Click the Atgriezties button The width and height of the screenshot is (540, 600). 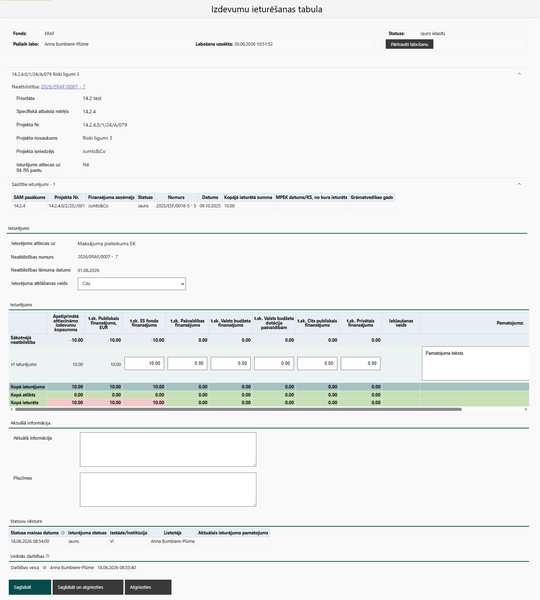pos(148,587)
